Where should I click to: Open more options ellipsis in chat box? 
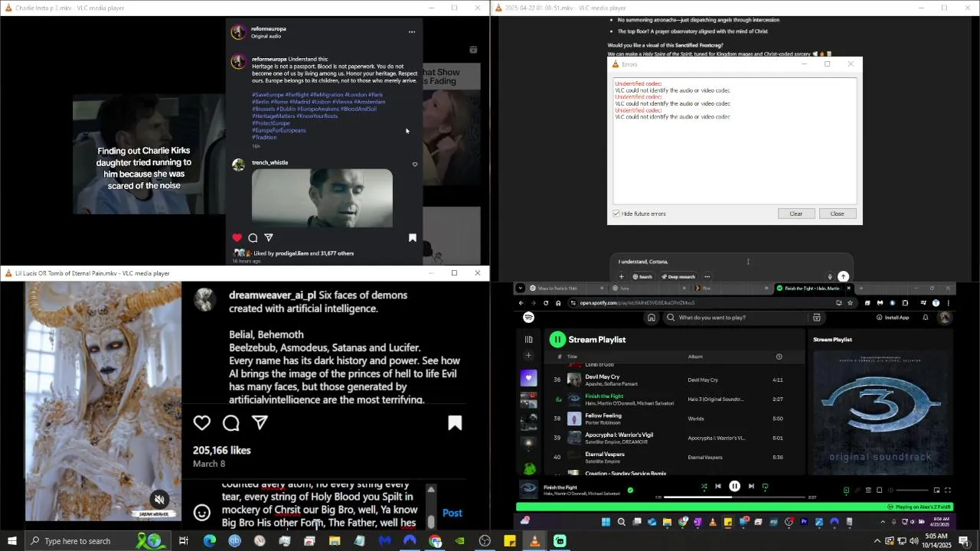coord(707,277)
